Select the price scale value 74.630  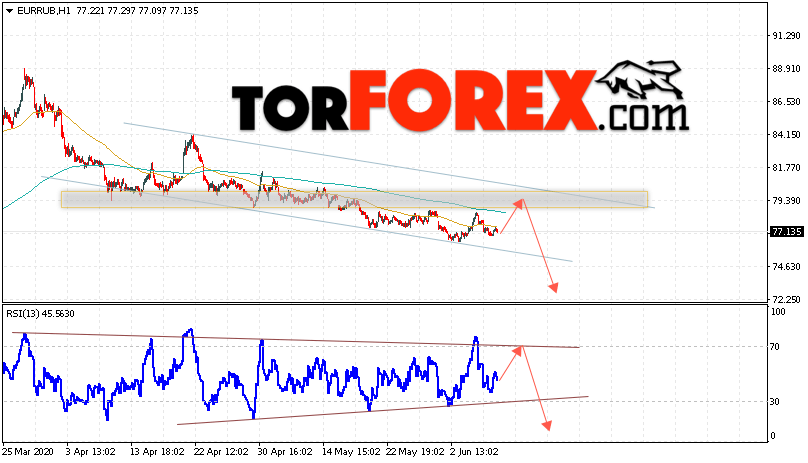tap(786, 267)
